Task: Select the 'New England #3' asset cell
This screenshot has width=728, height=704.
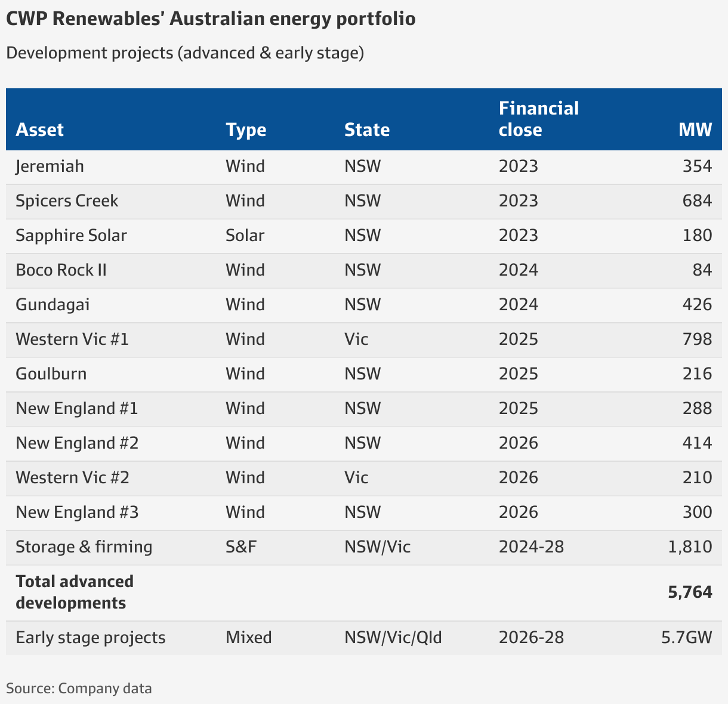Action: 77,512
